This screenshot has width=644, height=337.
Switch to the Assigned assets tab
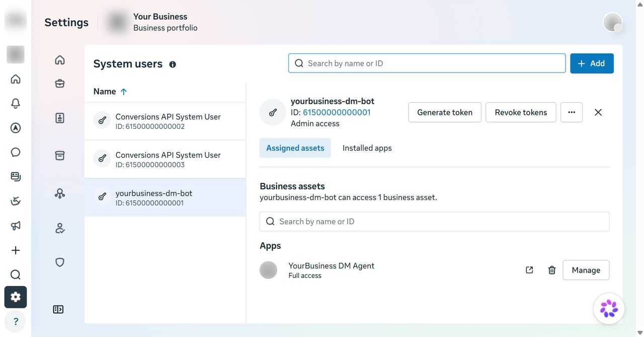click(295, 148)
